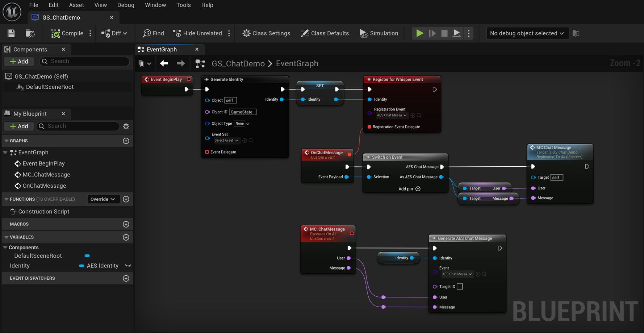This screenshot has height=333, width=644.
Task: Browse to asset in Content Browser
Action: point(30,33)
